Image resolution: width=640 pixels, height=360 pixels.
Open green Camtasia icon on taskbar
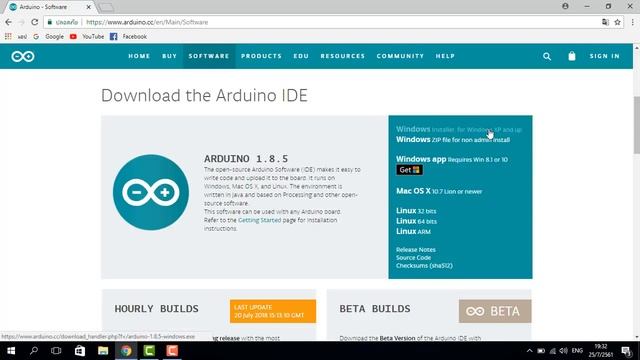149,351
